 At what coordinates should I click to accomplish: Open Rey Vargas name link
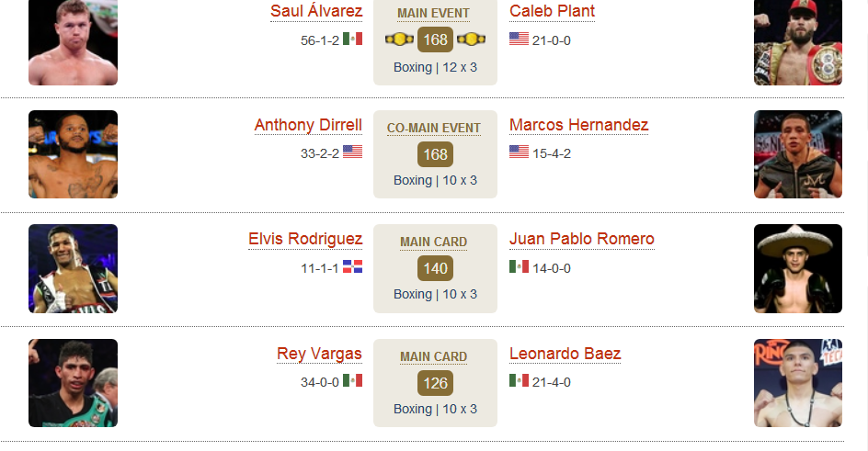(x=319, y=354)
